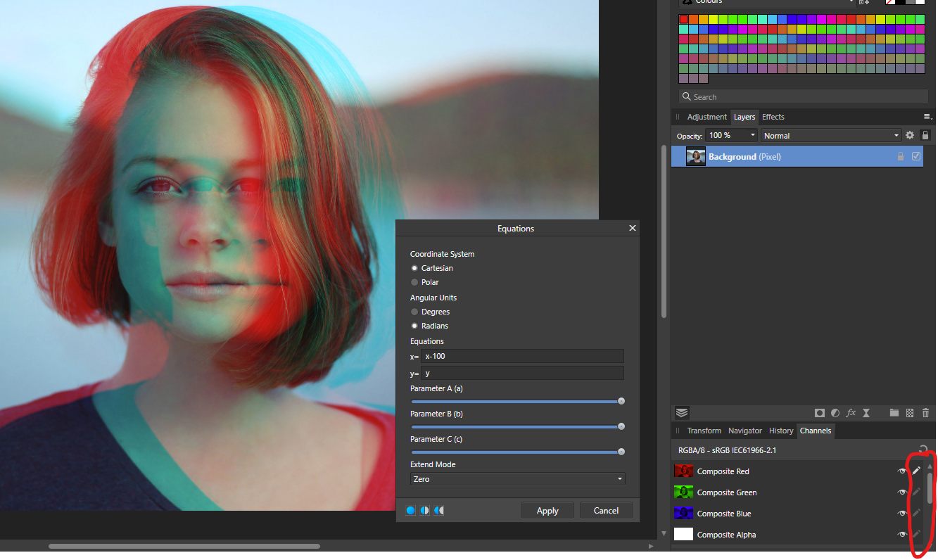This screenshot has height=560, width=938.
Task: Click the Cancel button
Action: (x=606, y=511)
